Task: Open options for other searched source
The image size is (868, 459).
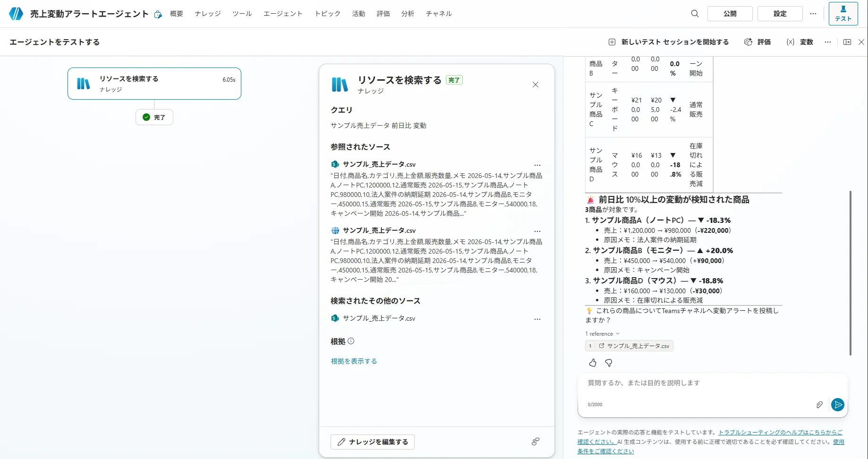Action: (x=537, y=319)
